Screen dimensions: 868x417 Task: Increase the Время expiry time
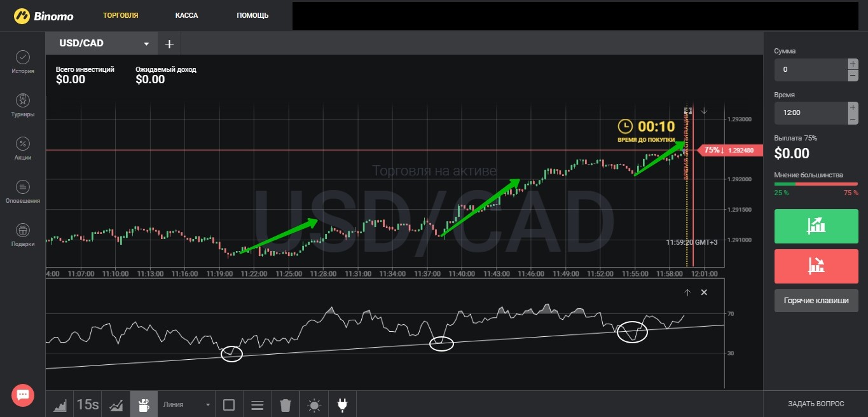(852, 107)
